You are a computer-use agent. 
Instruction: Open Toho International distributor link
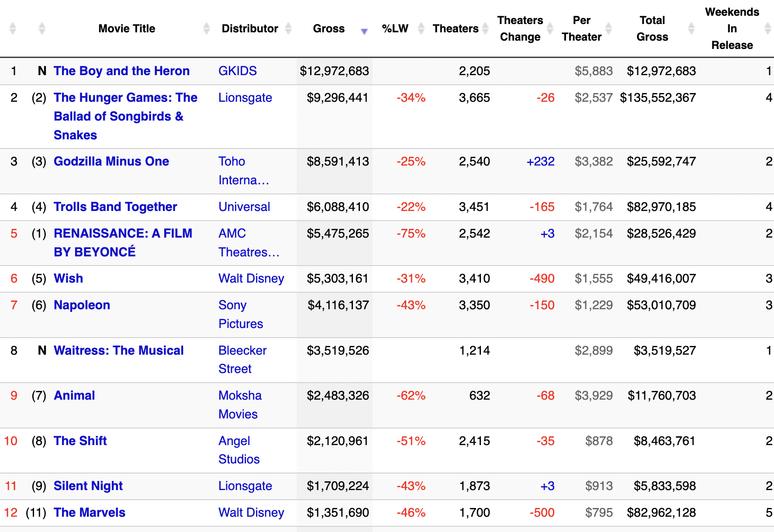click(244, 170)
